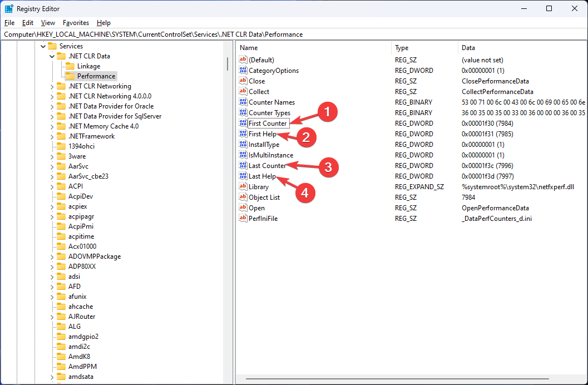Click the PerfIniFile string value icon
Viewport: 588px width, 385px height.
click(x=243, y=218)
